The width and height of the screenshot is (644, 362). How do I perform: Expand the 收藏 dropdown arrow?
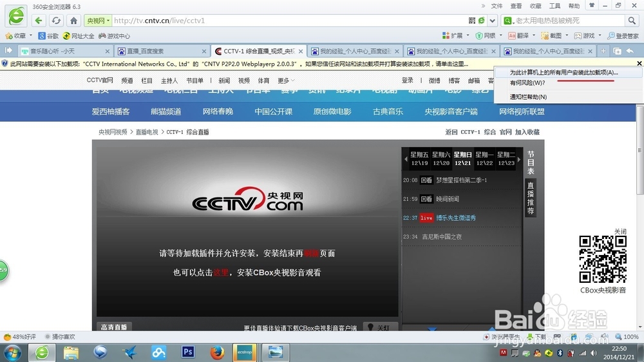coord(31,35)
